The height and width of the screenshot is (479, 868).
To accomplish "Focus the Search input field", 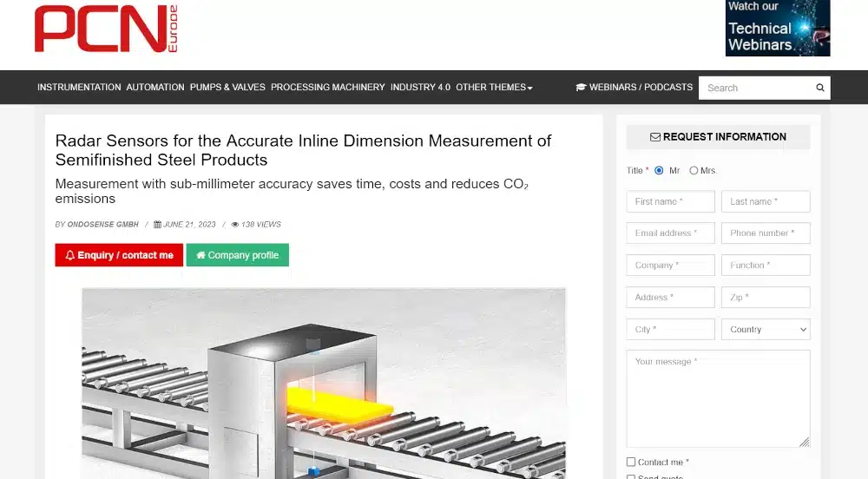I will [x=756, y=88].
